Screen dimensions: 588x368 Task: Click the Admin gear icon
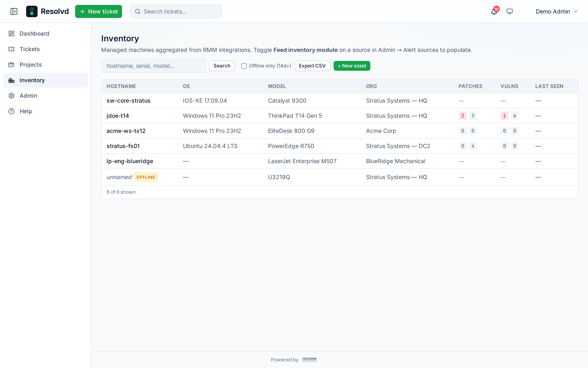(x=11, y=96)
